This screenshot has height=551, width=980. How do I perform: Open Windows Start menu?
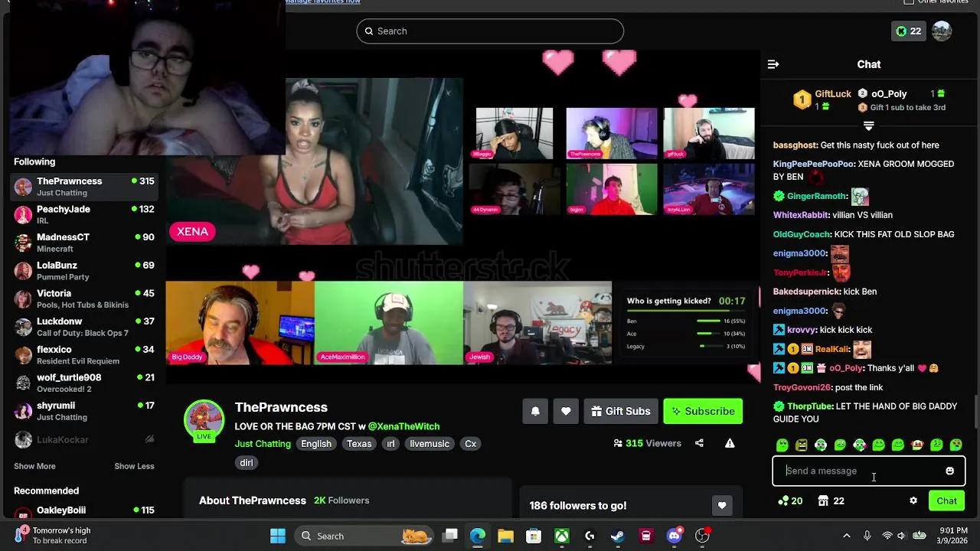point(278,536)
